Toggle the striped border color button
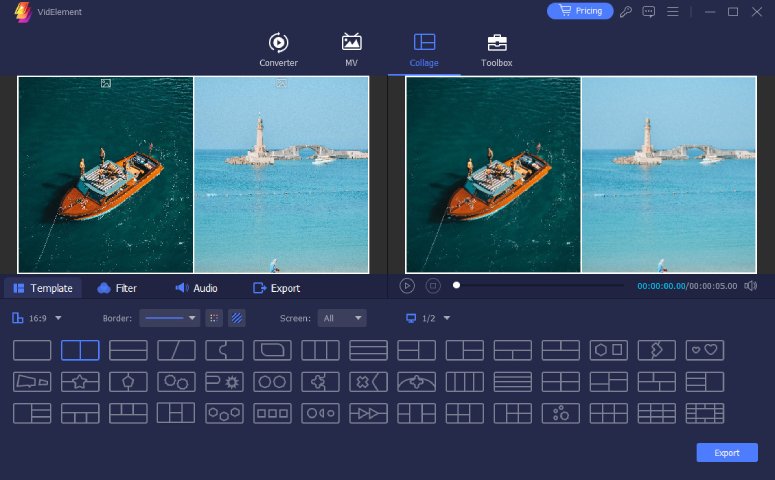 click(x=237, y=318)
